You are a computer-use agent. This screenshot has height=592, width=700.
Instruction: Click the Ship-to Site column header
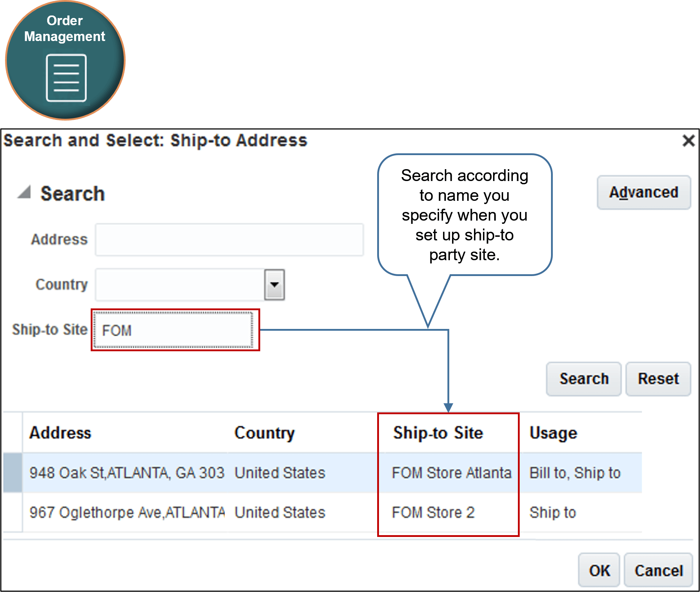(438, 433)
